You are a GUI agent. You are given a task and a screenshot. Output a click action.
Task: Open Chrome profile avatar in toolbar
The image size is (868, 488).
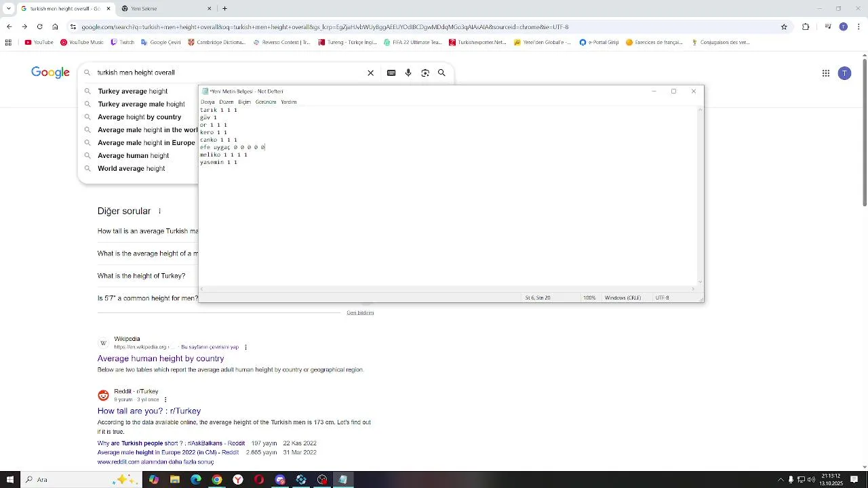[844, 27]
